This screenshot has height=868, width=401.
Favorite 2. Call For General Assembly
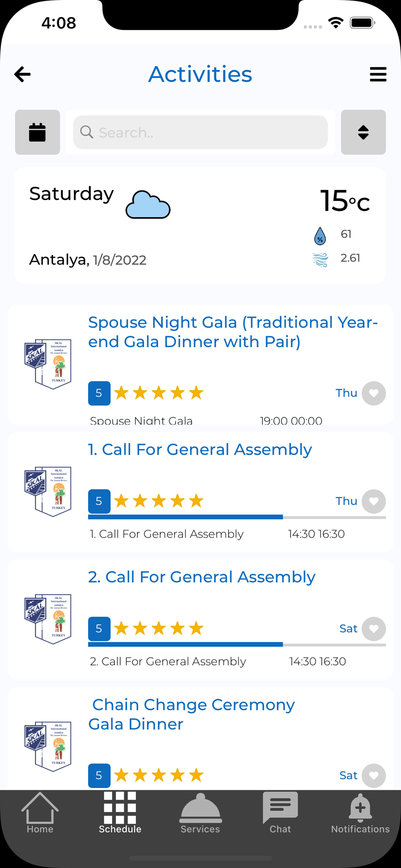tap(374, 629)
